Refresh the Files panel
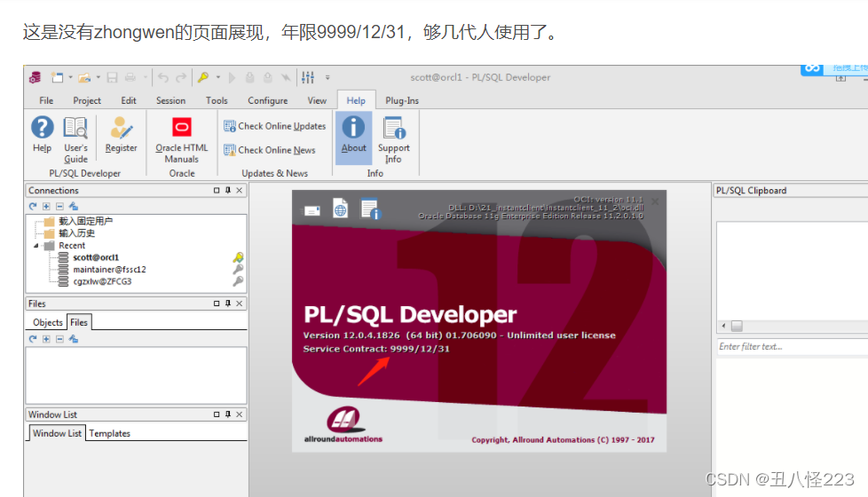Image resolution: width=868 pixels, height=497 pixels. coord(33,339)
